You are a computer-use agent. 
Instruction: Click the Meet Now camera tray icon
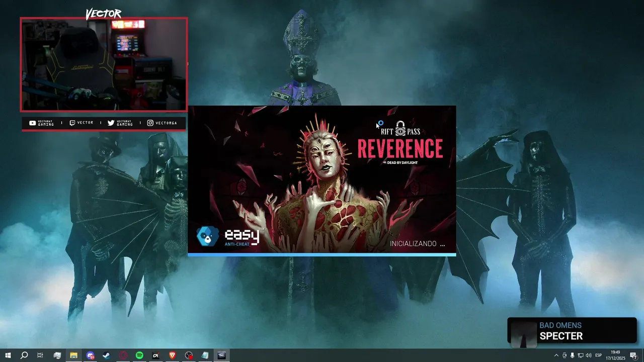click(x=564, y=355)
